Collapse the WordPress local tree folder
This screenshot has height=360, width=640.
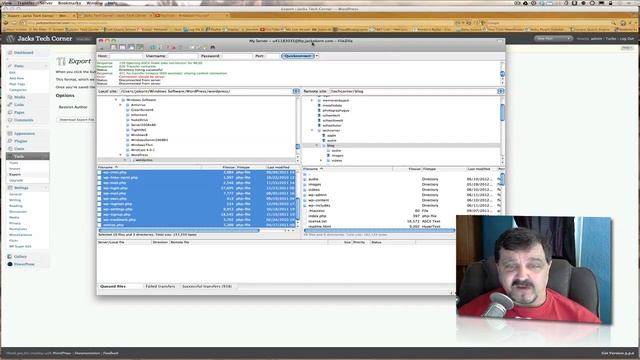[x=120, y=155]
